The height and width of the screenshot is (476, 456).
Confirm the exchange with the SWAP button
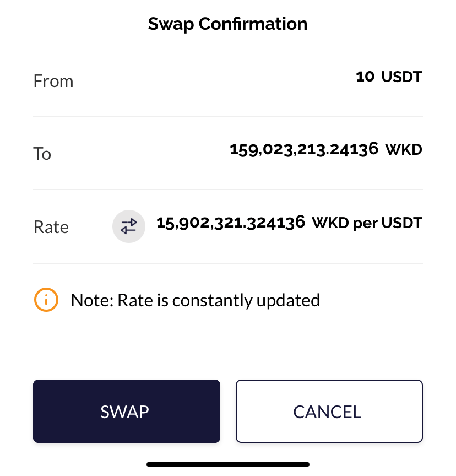(127, 411)
